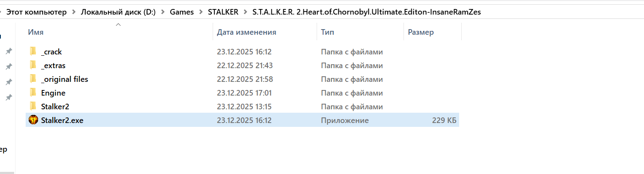Viewport: 644px width, 174px height.
Task: Click the lowest pin icon in the sidebar
Action: tap(8, 98)
